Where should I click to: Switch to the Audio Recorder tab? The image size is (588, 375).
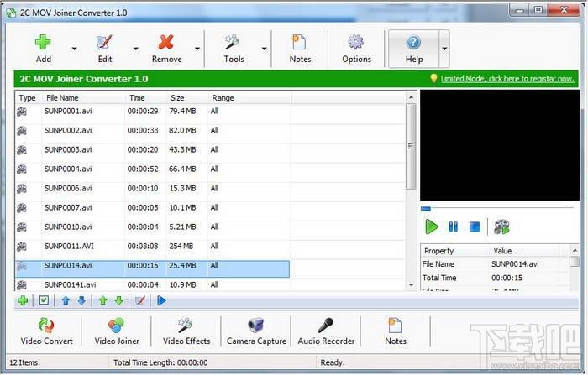click(326, 331)
